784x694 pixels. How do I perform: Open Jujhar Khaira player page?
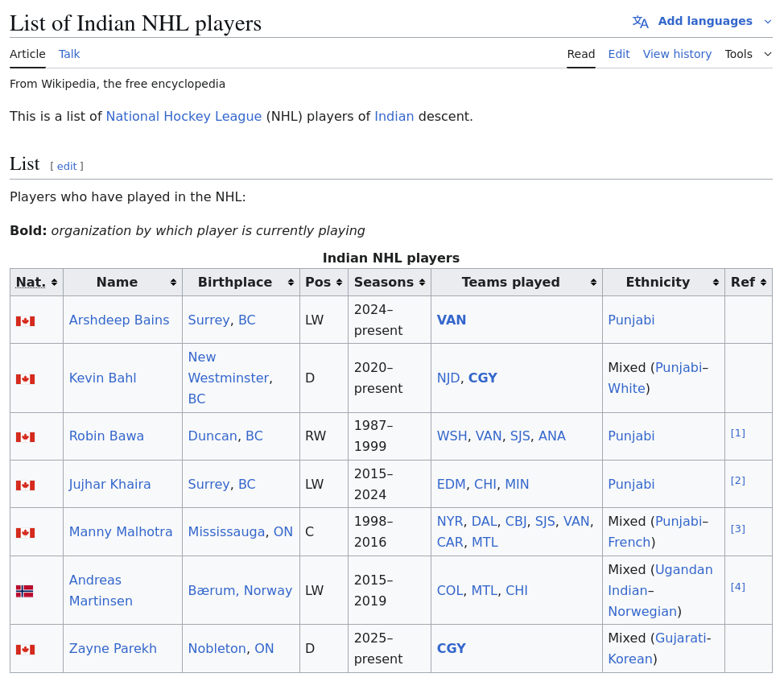click(109, 484)
